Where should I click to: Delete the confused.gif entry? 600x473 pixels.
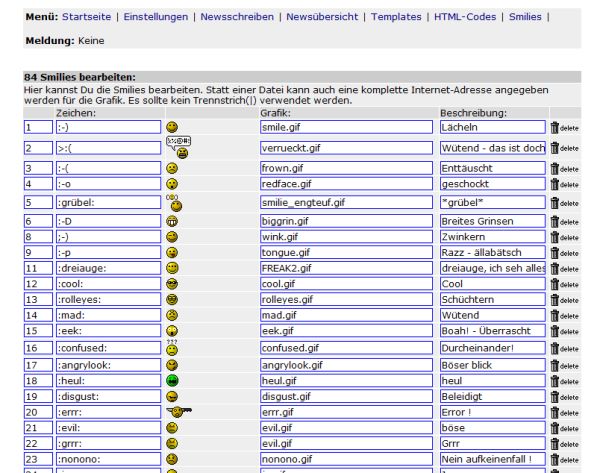pos(564,349)
